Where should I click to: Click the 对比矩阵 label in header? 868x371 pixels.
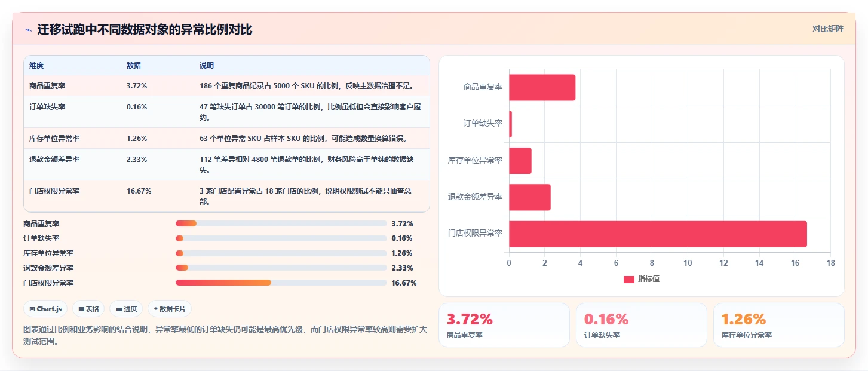coord(828,29)
